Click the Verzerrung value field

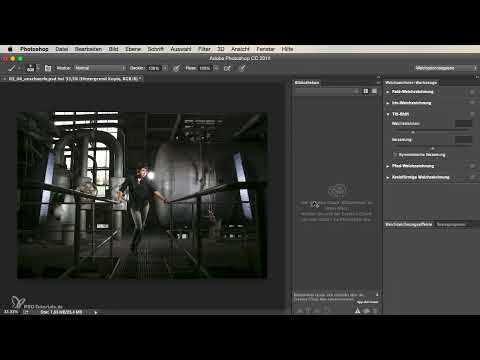[x=464, y=140]
